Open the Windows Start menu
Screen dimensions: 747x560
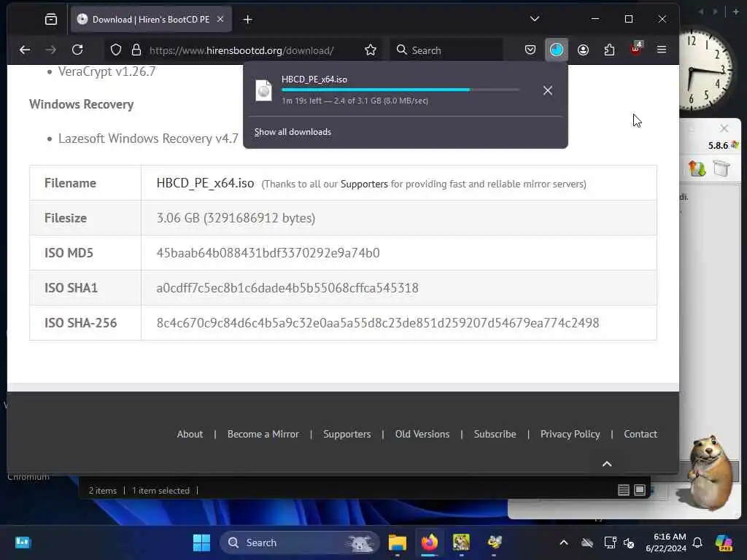pyautogui.click(x=201, y=542)
